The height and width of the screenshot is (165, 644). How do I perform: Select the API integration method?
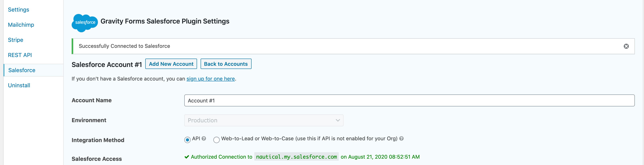tap(187, 140)
